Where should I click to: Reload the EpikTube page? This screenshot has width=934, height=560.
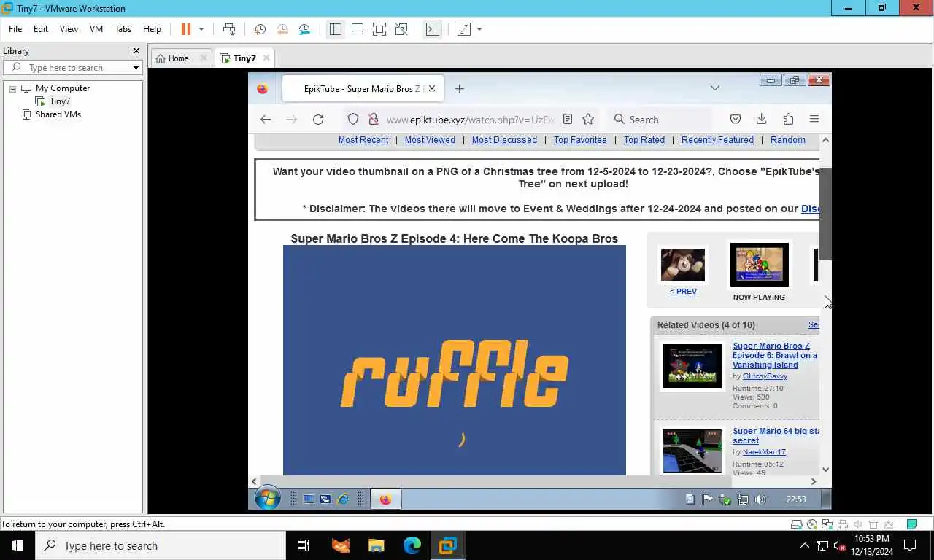tap(318, 120)
